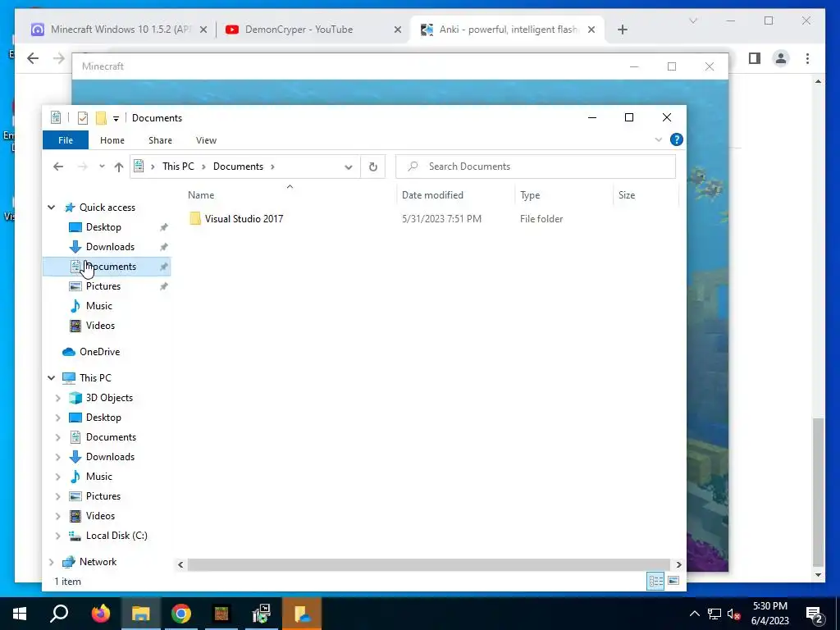Open taskbar Search magnifier
Viewport: 840px width, 630px height.
point(59,614)
